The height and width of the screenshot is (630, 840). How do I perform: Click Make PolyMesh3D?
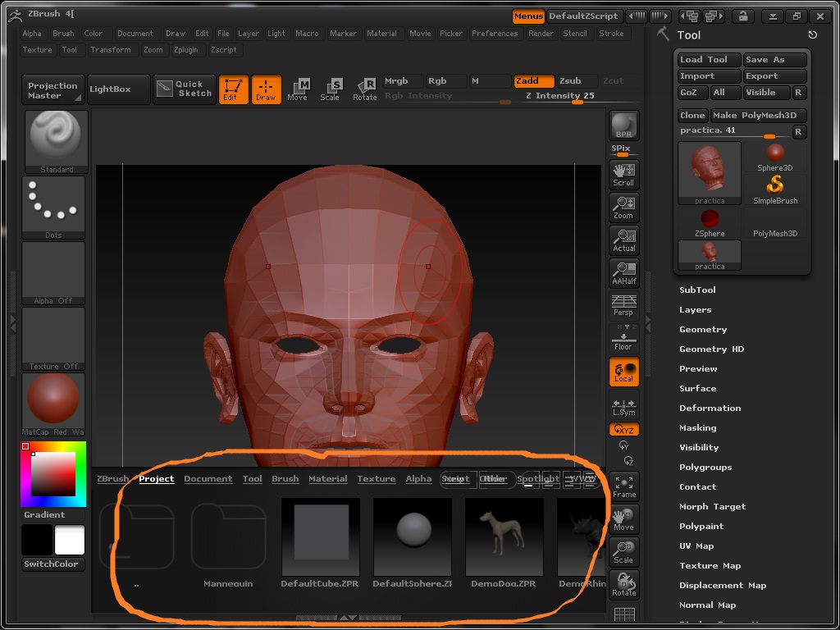tap(759, 115)
